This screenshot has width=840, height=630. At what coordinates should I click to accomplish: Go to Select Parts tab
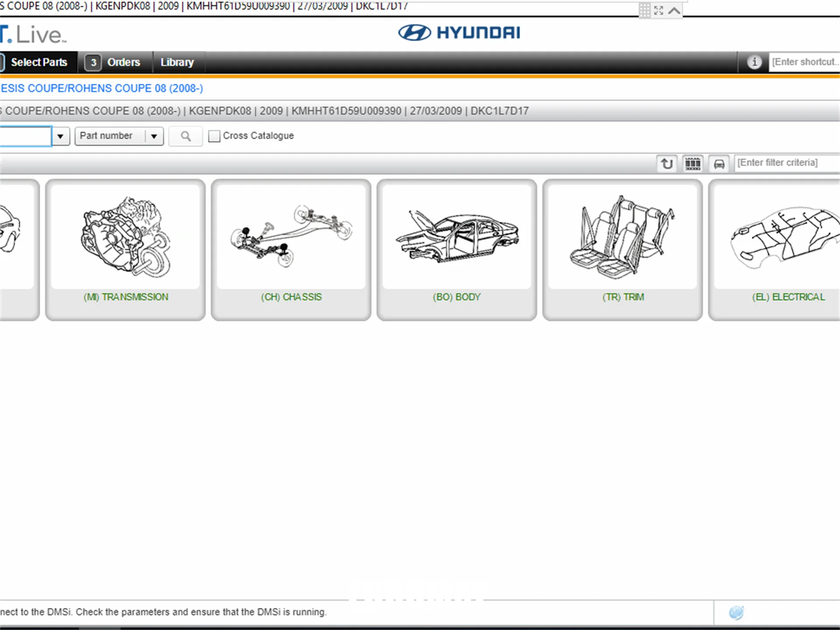click(38, 62)
